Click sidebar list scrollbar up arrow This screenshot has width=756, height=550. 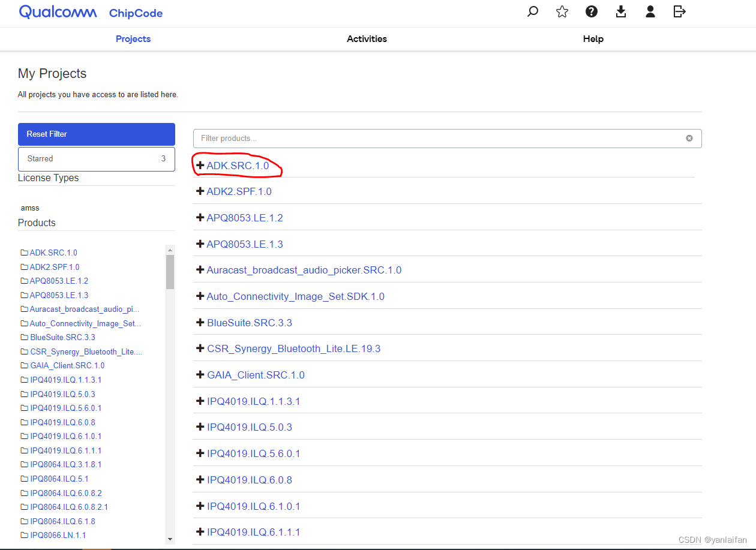[170, 250]
